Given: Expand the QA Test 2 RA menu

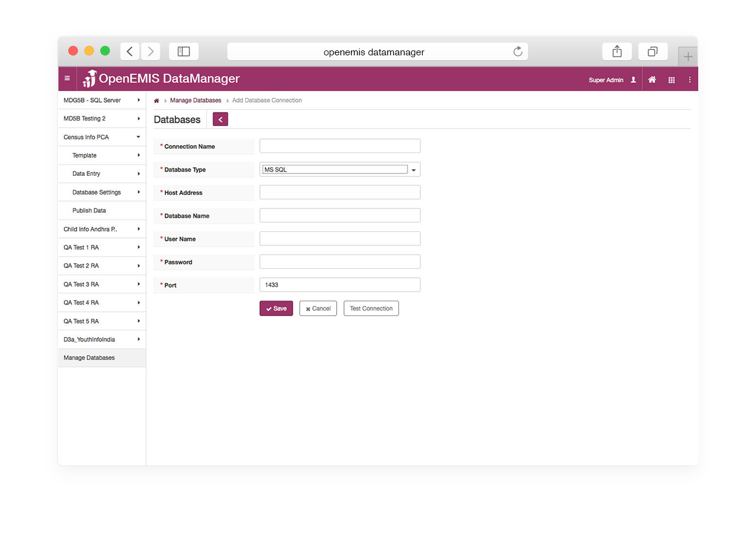Looking at the screenshot, I should [102, 266].
